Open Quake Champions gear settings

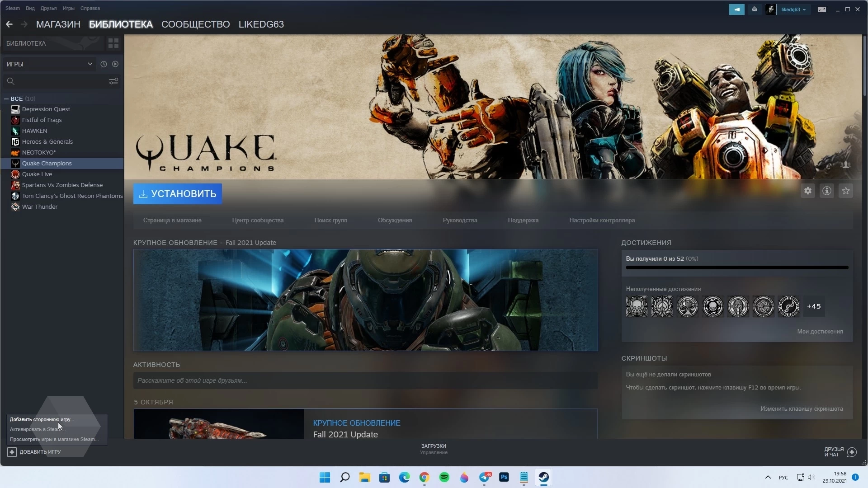[x=808, y=191]
